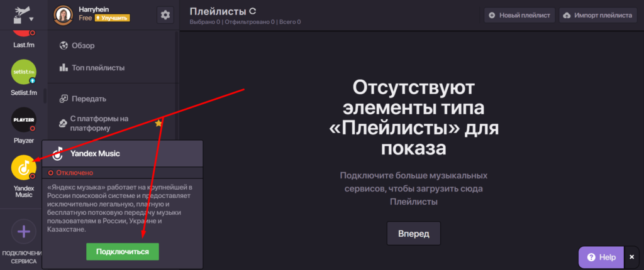Viewport: 644px width, 270px height.
Task: Open the purple Help widget
Action: click(601, 257)
